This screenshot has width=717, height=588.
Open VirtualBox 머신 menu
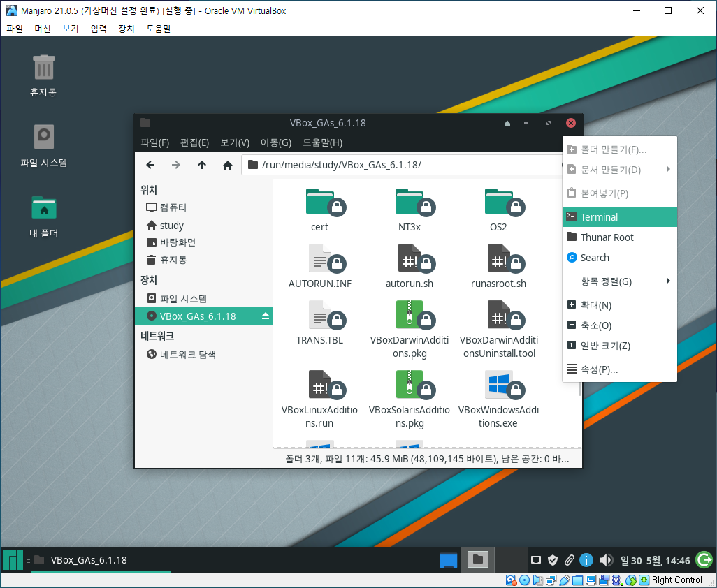tap(43, 29)
